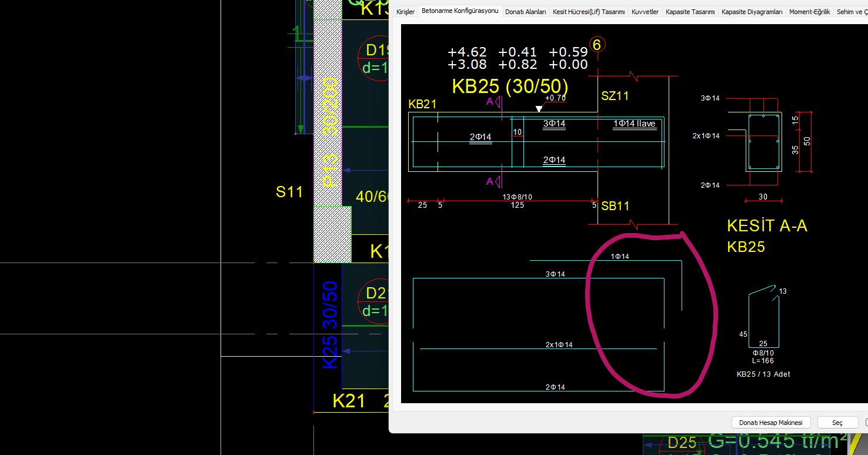Click the KB25 / 13 Adet text
This screenshot has width=868, height=455.
point(763,374)
